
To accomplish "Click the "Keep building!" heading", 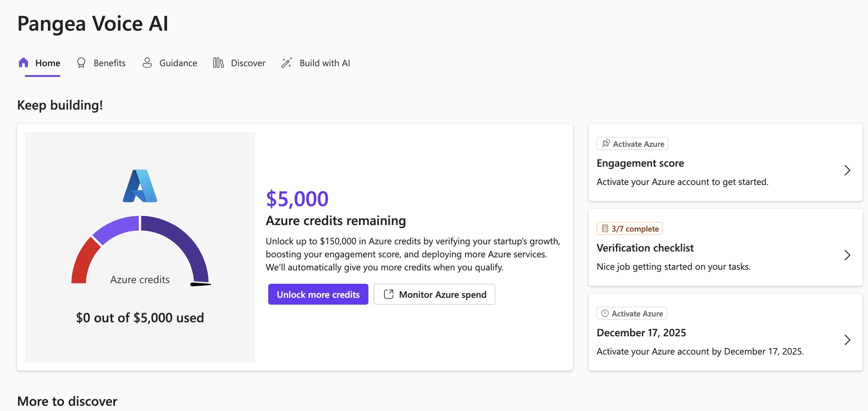I will tap(60, 105).
